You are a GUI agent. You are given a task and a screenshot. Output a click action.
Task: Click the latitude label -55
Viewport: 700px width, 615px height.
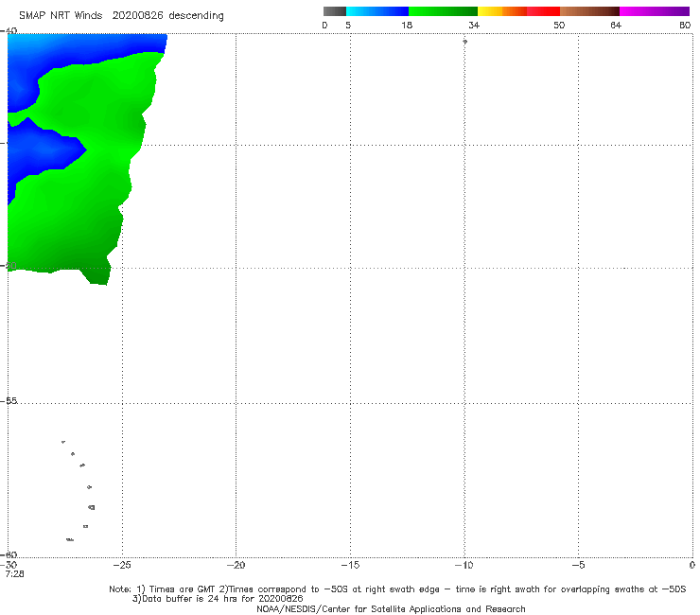[x=9, y=401]
